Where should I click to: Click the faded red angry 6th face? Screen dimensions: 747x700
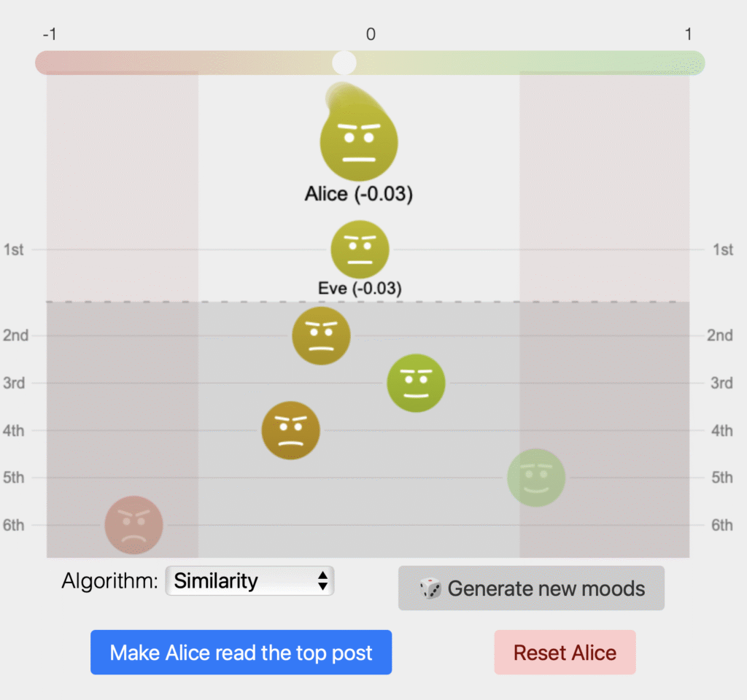133,525
